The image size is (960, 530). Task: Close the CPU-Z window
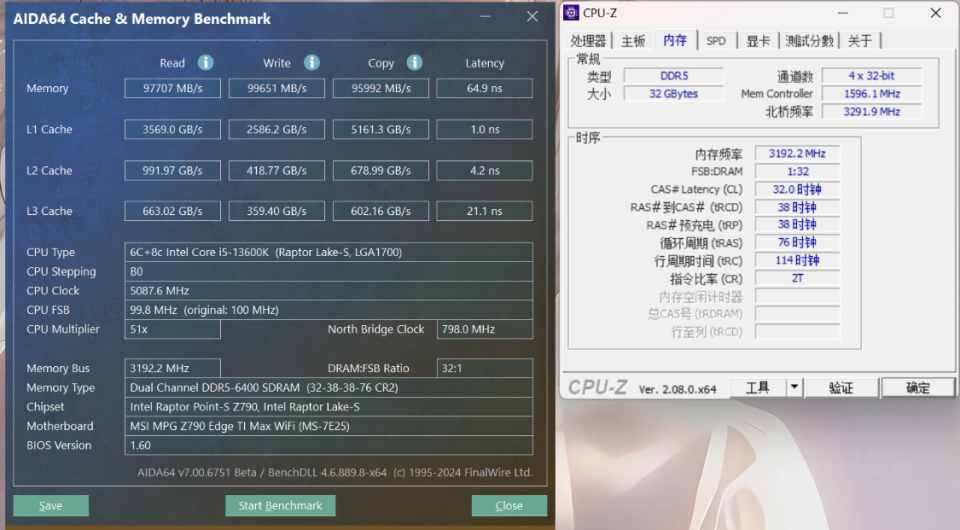coord(936,13)
